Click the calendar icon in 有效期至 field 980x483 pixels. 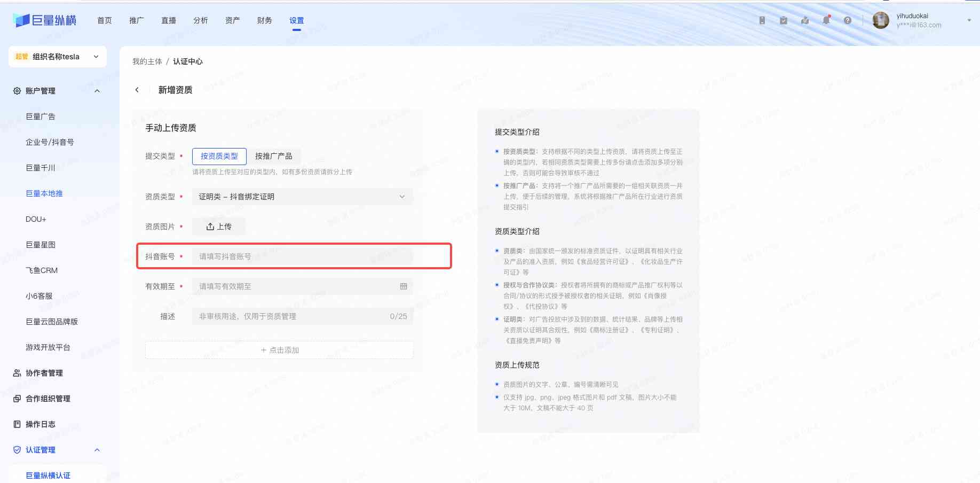pos(404,286)
